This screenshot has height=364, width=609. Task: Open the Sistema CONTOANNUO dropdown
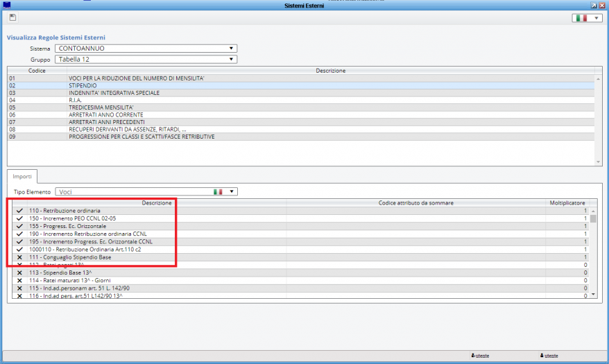pyautogui.click(x=146, y=49)
